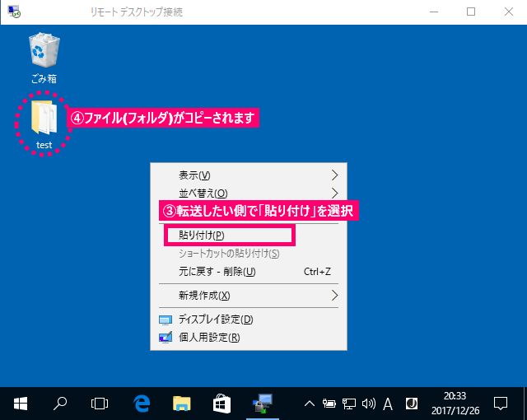
Task: Maximize the Remote Desktop Connection window
Action: (471, 12)
